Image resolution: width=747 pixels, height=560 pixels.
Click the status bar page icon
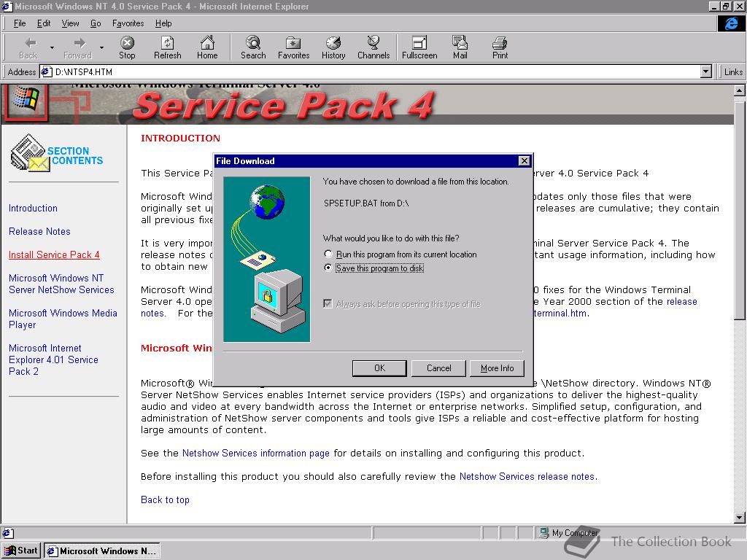8,533
